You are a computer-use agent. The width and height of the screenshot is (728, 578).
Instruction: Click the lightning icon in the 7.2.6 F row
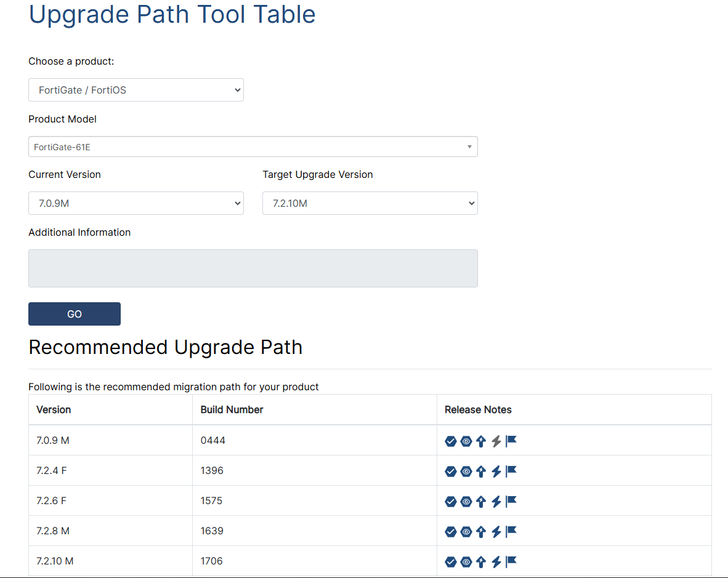point(496,502)
